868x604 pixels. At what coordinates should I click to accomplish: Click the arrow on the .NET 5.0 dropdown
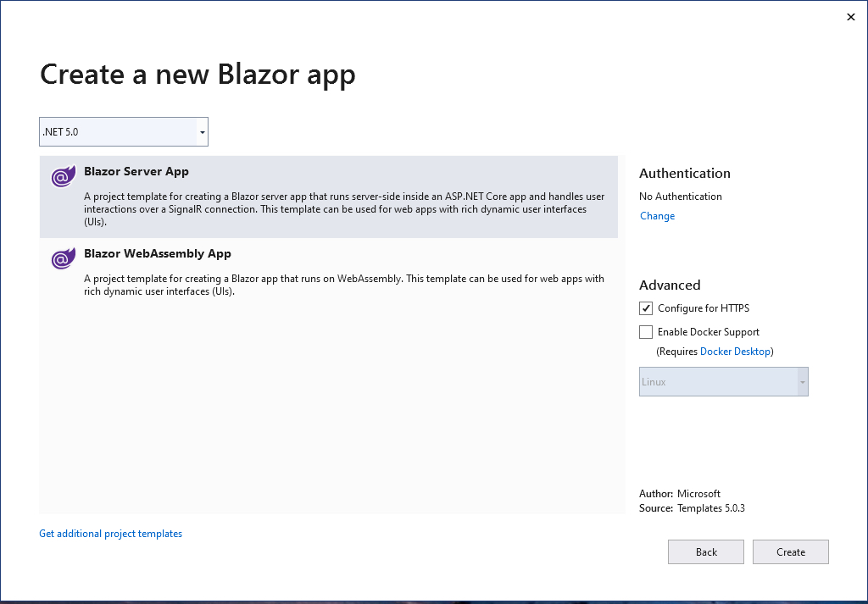click(x=202, y=133)
